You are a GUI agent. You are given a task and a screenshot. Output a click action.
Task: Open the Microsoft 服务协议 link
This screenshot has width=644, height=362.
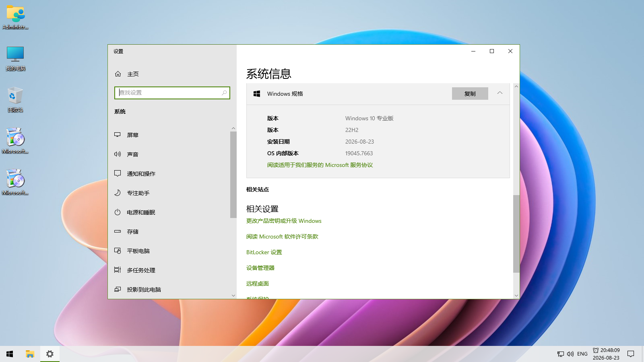click(320, 165)
